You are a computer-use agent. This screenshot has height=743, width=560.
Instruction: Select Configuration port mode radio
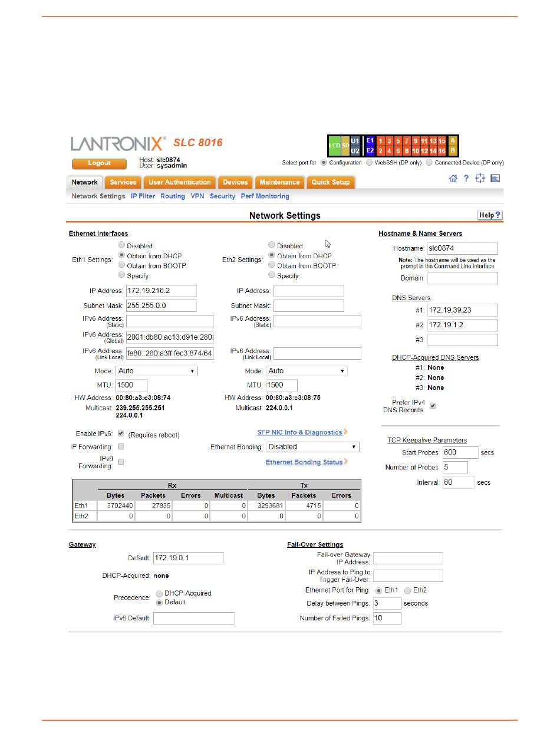click(324, 163)
